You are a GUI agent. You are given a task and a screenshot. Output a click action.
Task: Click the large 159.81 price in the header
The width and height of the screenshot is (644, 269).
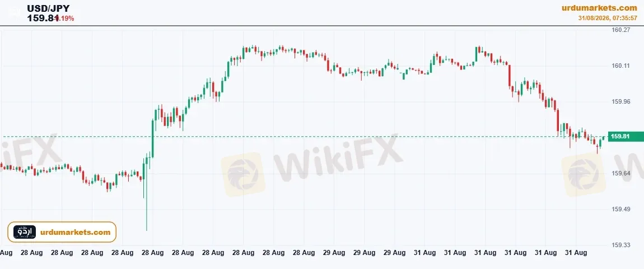pyautogui.click(x=43, y=18)
